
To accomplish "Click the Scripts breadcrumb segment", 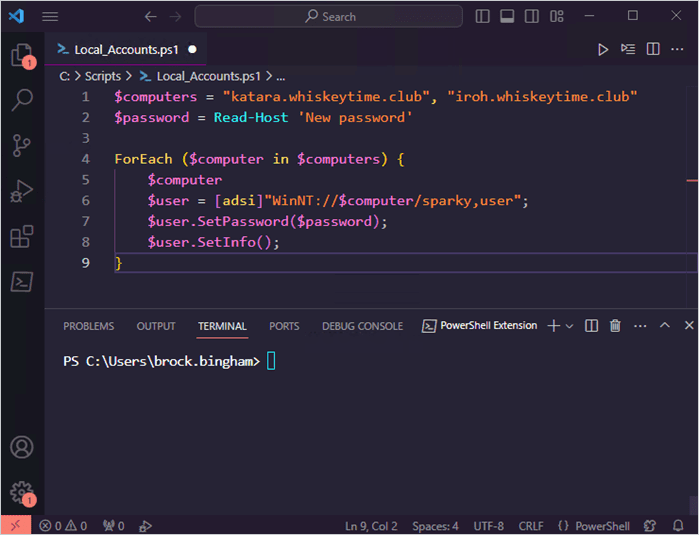I will click(103, 76).
